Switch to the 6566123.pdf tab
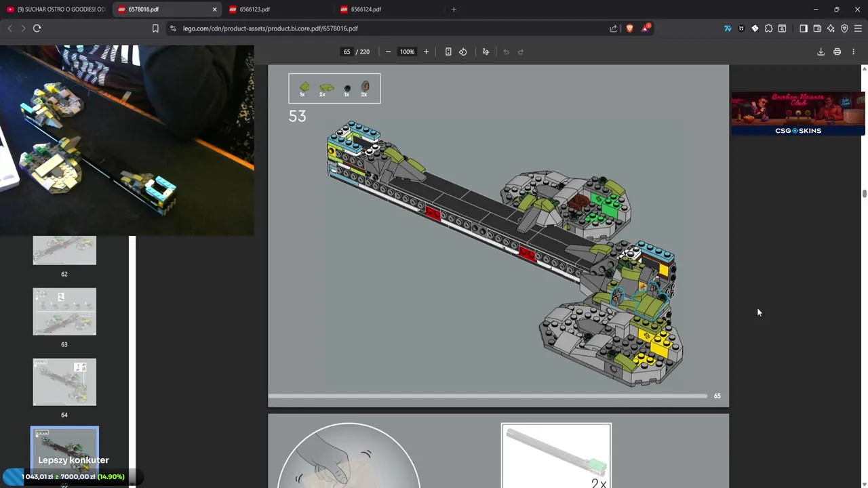This screenshot has height=488, width=868. click(278, 9)
